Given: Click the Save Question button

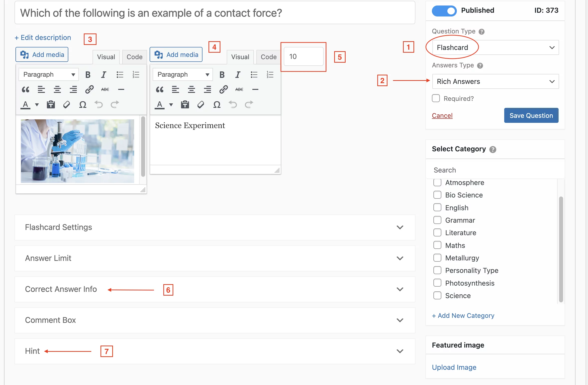Looking at the screenshot, I should point(531,115).
